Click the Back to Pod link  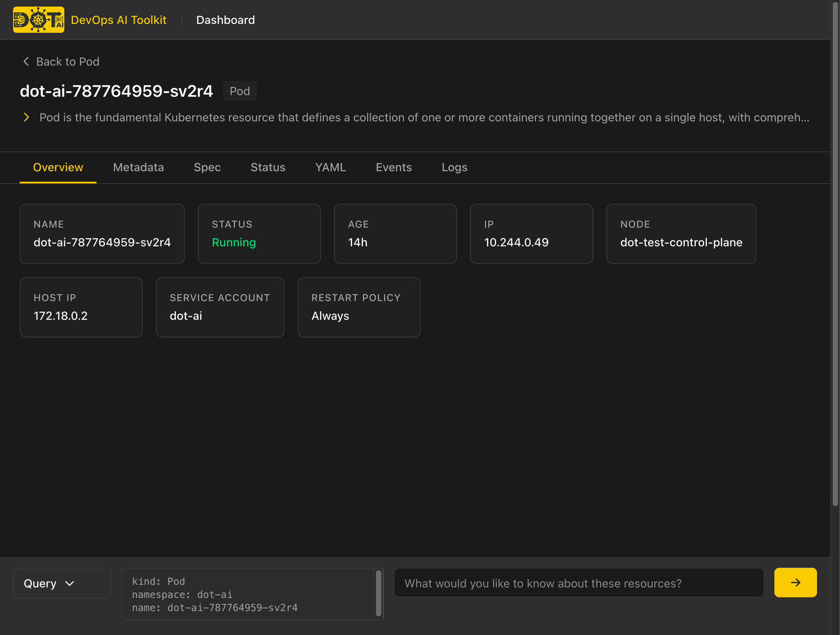tap(68, 61)
